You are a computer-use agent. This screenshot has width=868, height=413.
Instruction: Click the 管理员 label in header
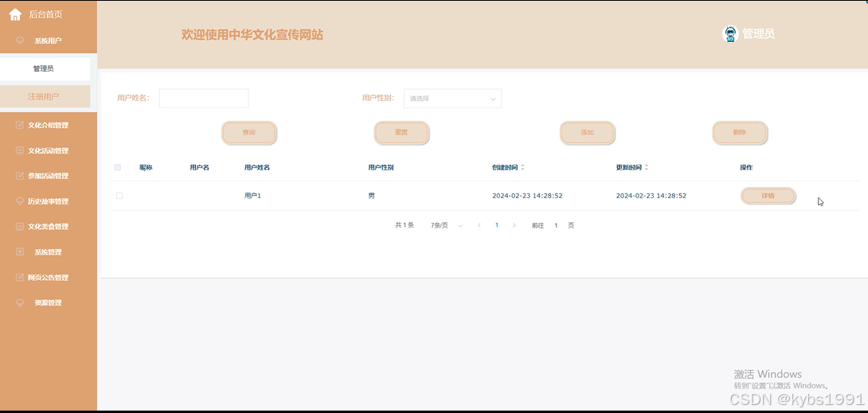tap(758, 33)
